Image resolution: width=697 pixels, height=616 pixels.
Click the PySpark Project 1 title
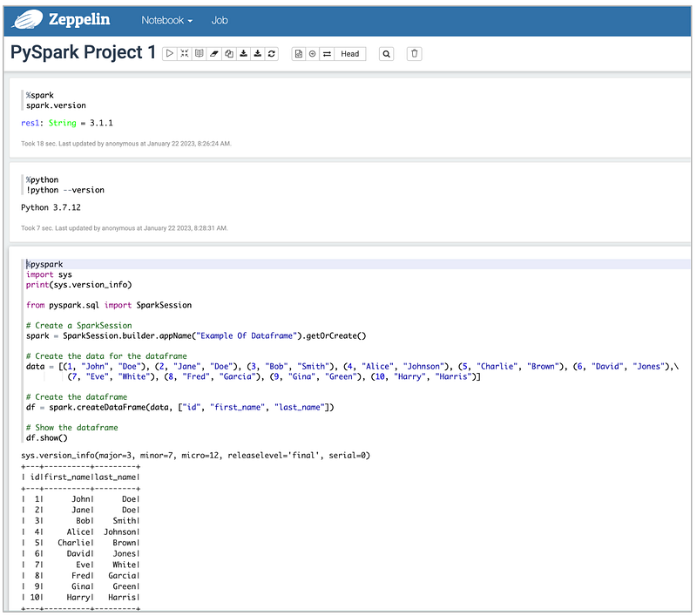pos(83,52)
